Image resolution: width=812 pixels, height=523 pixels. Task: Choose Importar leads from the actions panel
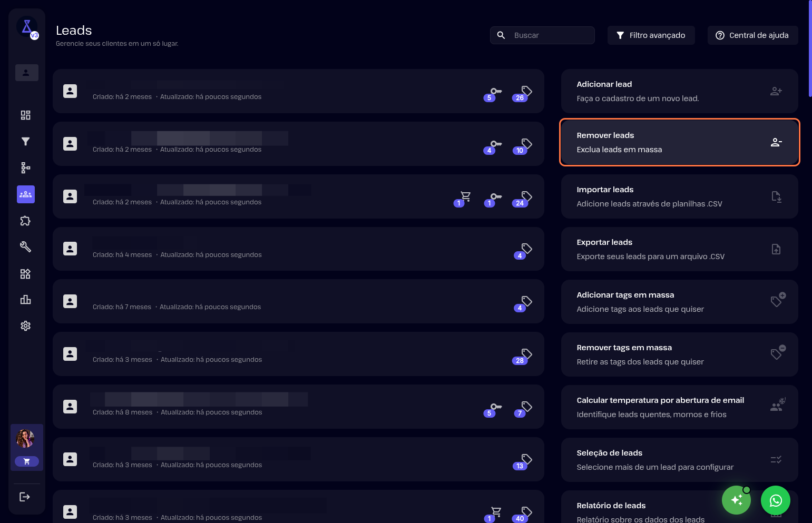click(x=679, y=196)
